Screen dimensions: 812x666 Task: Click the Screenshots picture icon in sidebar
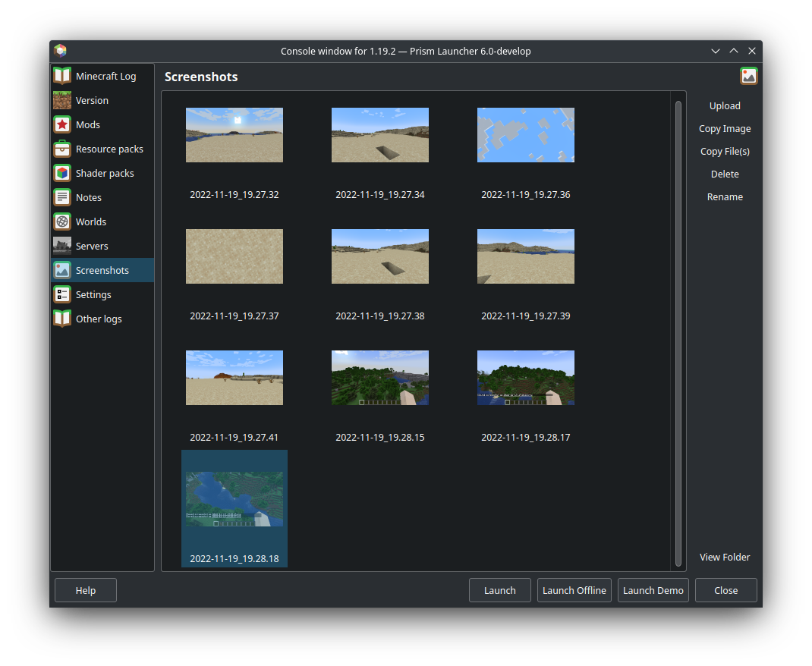coord(62,270)
